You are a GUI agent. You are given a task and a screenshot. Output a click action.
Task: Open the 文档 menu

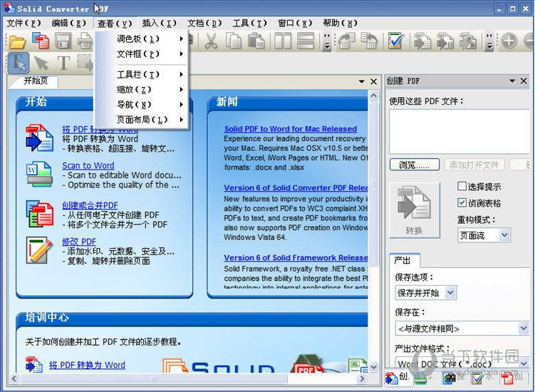click(x=204, y=24)
